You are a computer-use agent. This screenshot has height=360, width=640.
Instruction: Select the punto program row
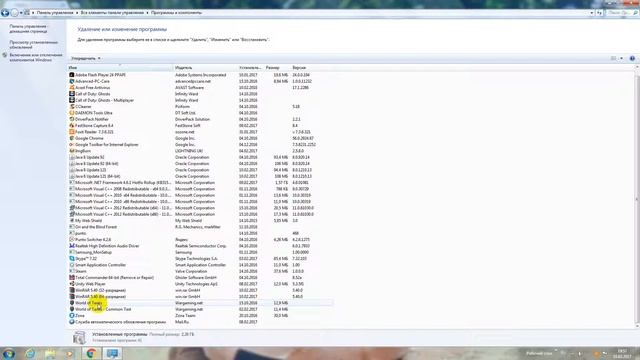click(200, 233)
